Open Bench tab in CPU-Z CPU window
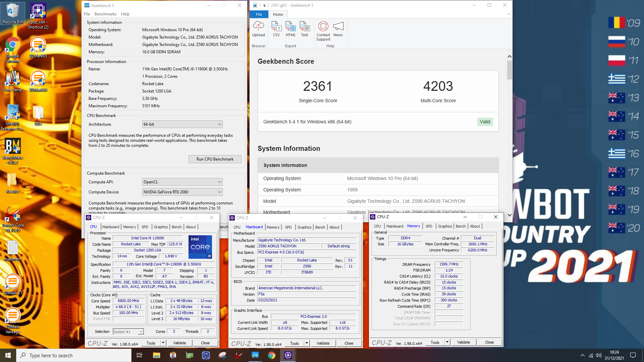The width and height of the screenshot is (644, 362). coord(176,227)
